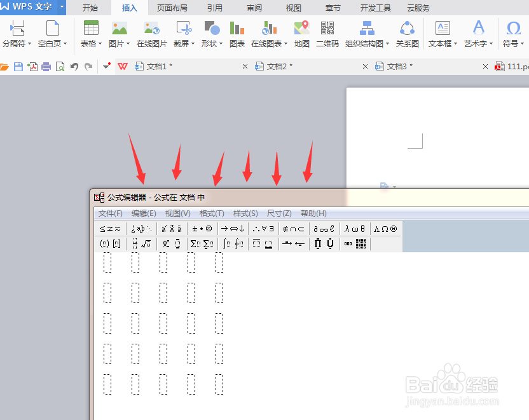Open the 表格 table dropdown
This screenshot has width=529, height=420.
coord(90,35)
